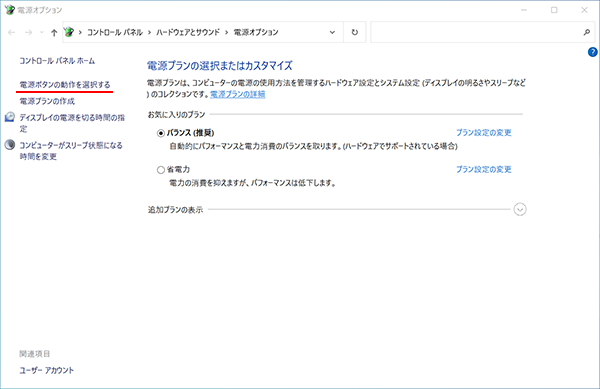This screenshot has width=600, height=389.
Task: Maximize the 電源オプション window
Action: (554, 10)
